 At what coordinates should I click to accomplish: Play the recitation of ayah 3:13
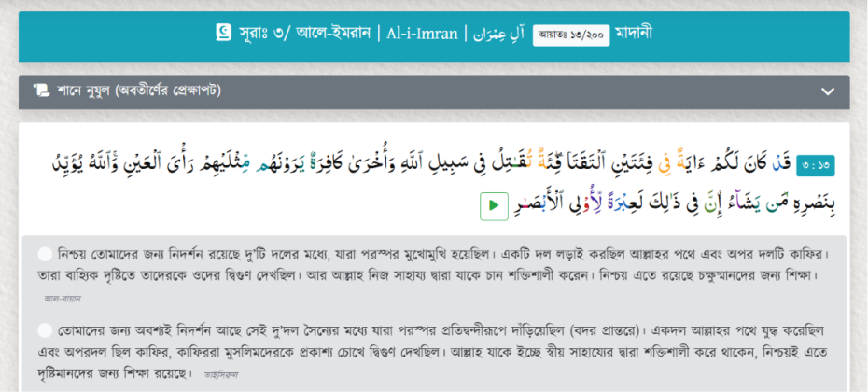(494, 205)
